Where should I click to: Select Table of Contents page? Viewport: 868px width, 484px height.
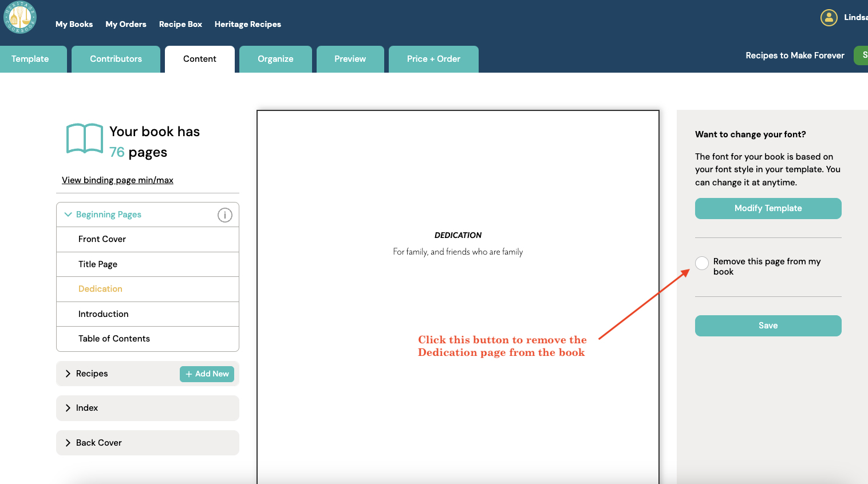pyautogui.click(x=114, y=339)
